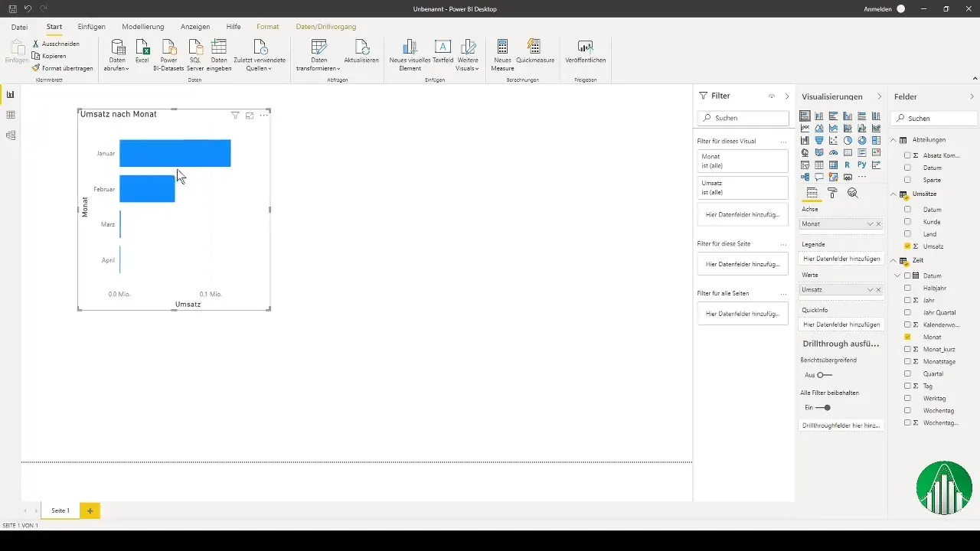Collapse the Umsätze table
The width and height of the screenshot is (980, 551).
(x=893, y=194)
